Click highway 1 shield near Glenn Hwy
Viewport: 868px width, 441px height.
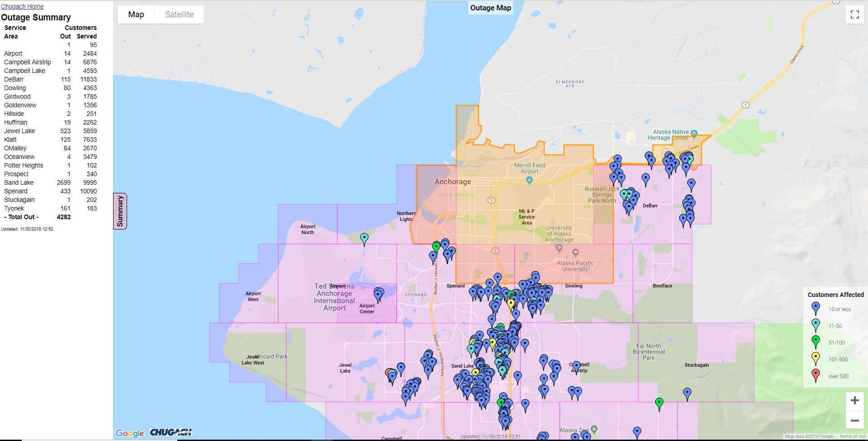point(745,105)
